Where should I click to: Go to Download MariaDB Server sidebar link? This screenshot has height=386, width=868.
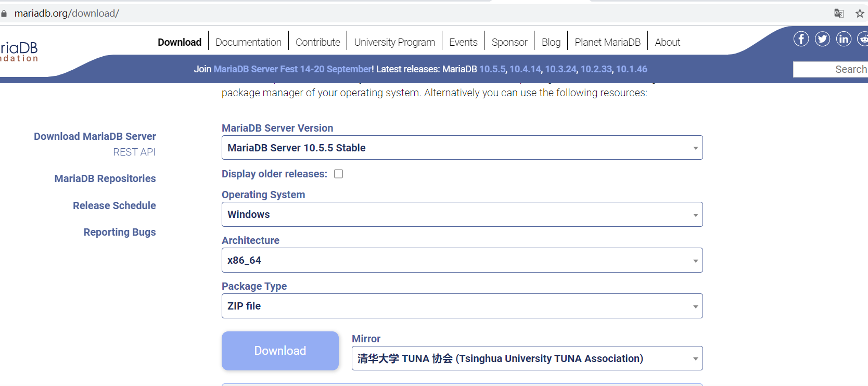click(x=95, y=136)
